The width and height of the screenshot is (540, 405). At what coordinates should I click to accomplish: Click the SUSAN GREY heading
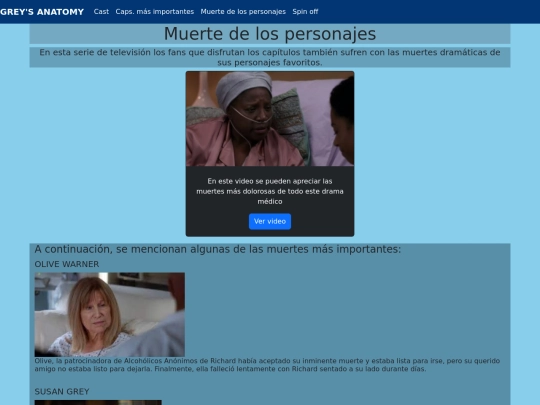62,392
